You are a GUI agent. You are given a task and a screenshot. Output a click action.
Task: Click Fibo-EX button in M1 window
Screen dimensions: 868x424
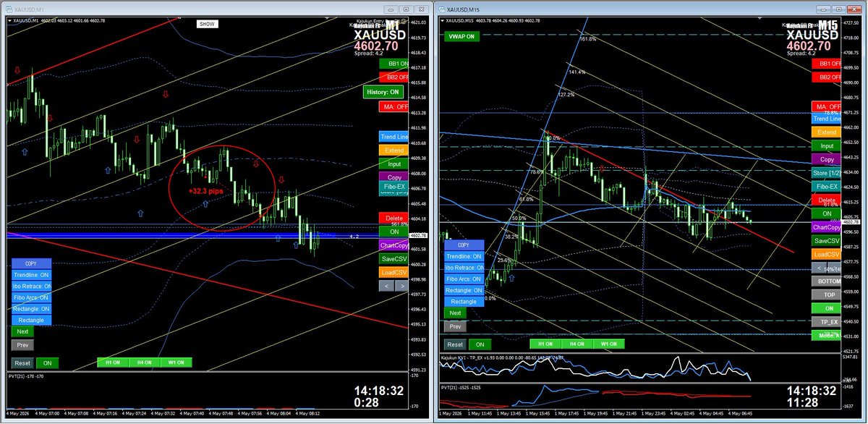tap(393, 187)
